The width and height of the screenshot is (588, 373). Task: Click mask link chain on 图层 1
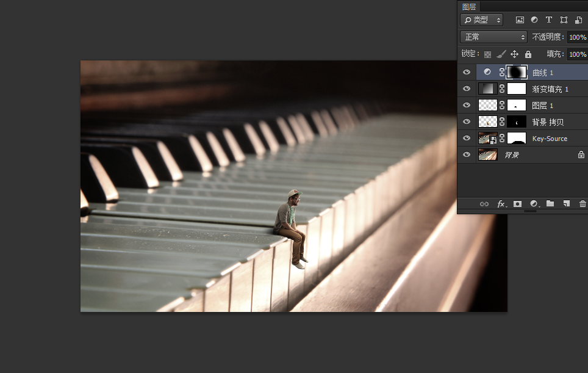tap(502, 105)
